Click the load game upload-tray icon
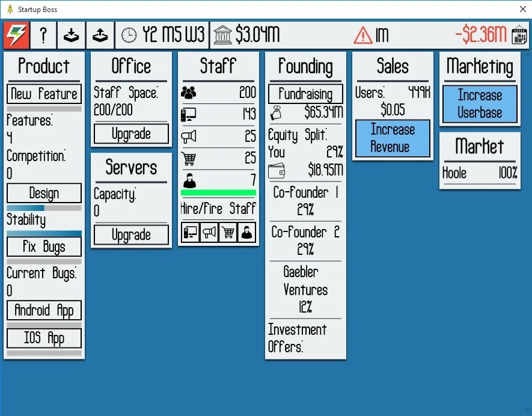 click(100, 35)
